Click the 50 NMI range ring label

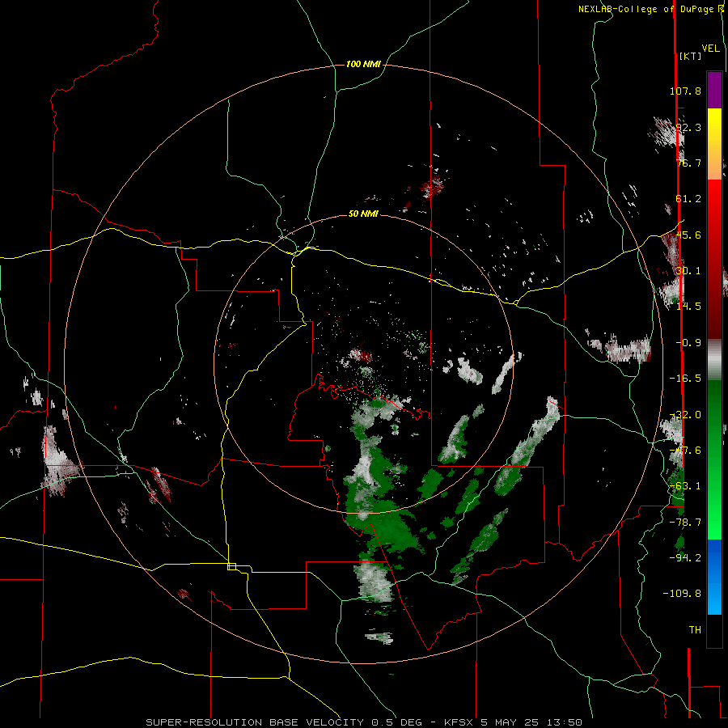363,214
